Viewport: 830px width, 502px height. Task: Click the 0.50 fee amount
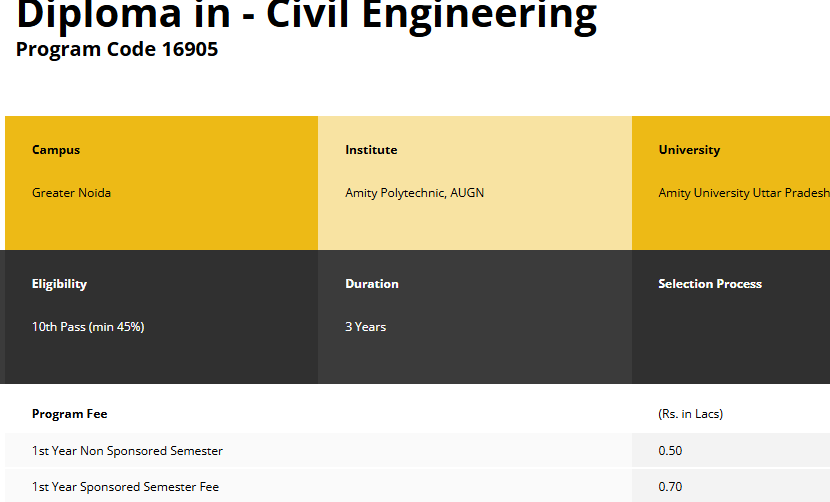pyautogui.click(x=670, y=451)
